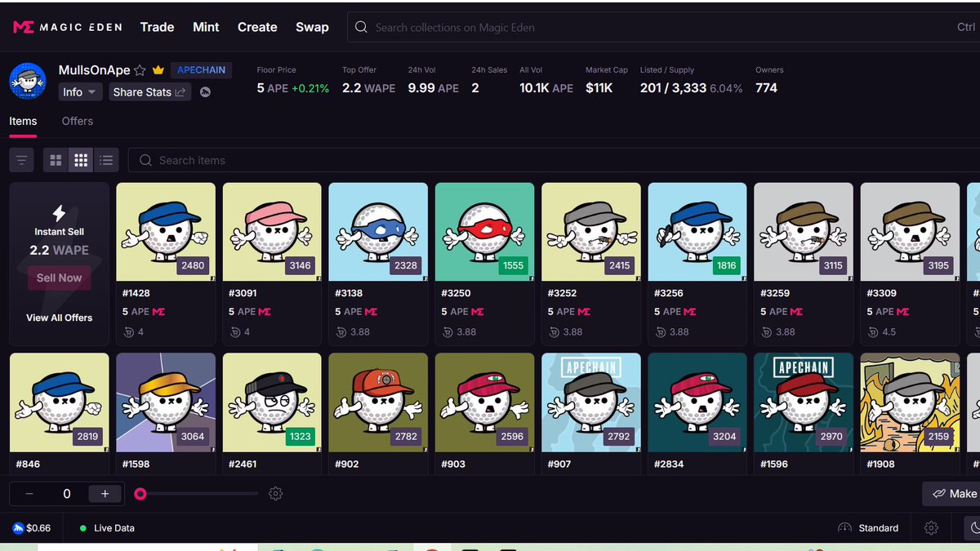Expand the Info dropdown
The width and height of the screenshot is (980, 551).
tap(80, 92)
